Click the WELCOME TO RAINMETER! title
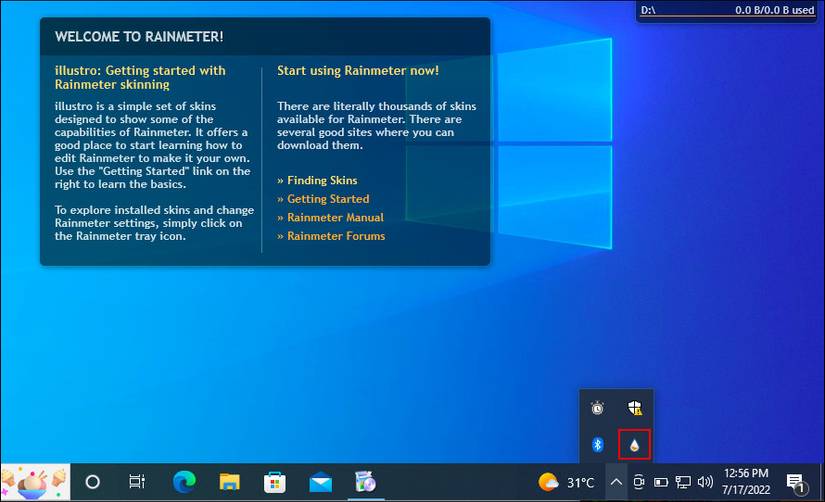The width and height of the screenshot is (825, 502). (x=139, y=37)
